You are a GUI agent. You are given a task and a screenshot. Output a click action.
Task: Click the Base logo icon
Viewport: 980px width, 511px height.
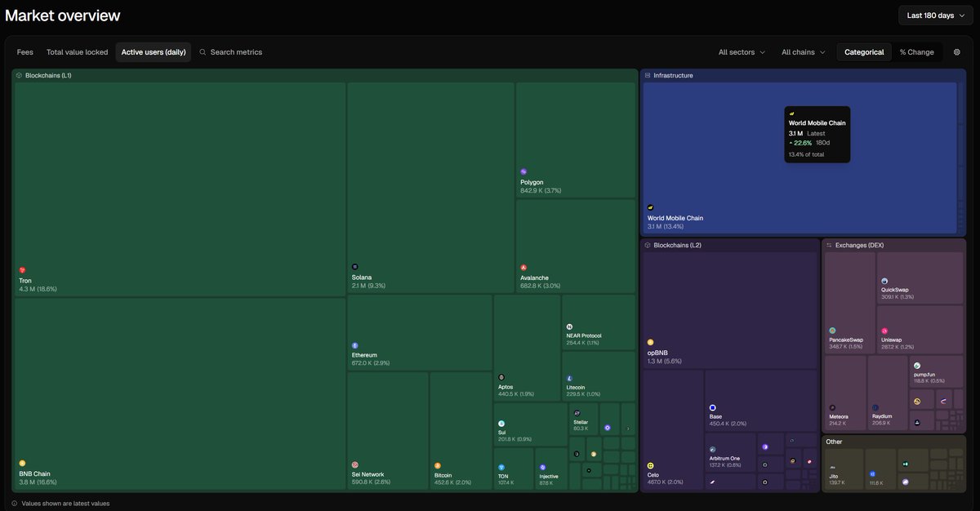click(x=713, y=407)
